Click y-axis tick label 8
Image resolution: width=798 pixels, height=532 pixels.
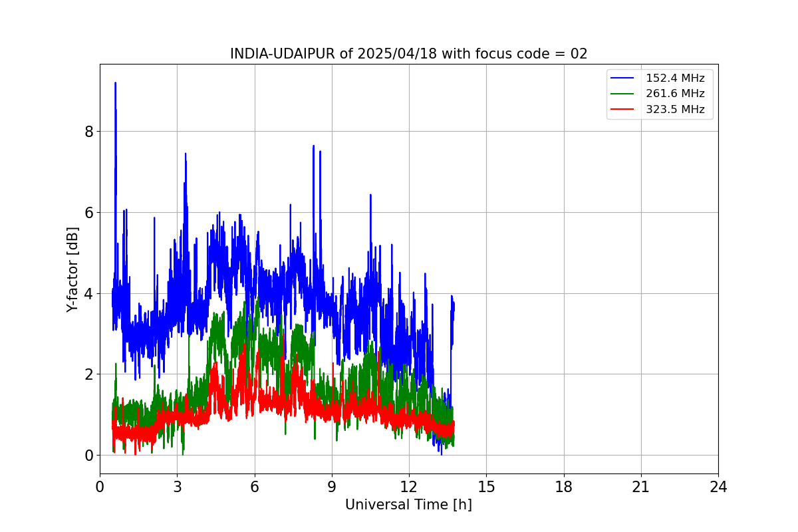point(88,132)
